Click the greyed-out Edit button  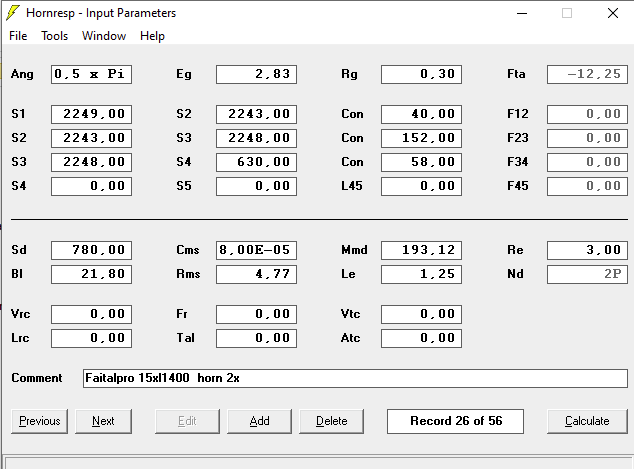187,421
